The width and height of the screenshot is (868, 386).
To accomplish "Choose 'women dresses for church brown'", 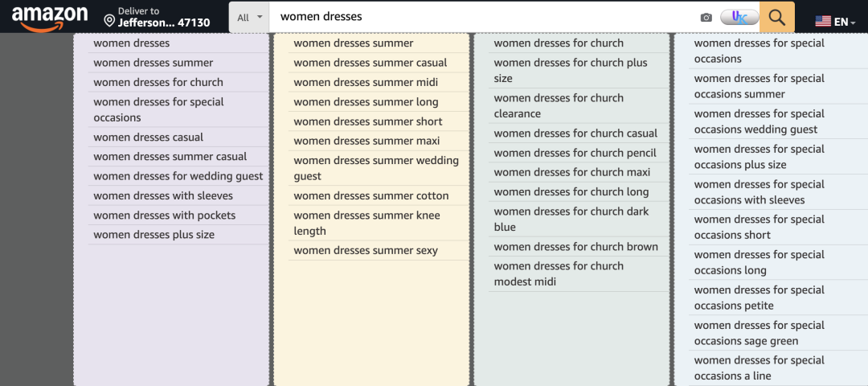I will pyautogui.click(x=575, y=247).
